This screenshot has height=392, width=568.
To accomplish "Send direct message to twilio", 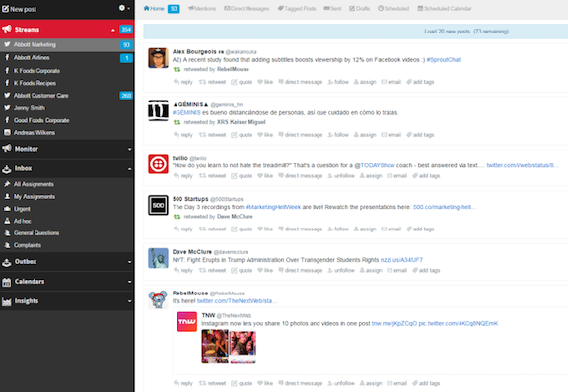I will [301, 176].
